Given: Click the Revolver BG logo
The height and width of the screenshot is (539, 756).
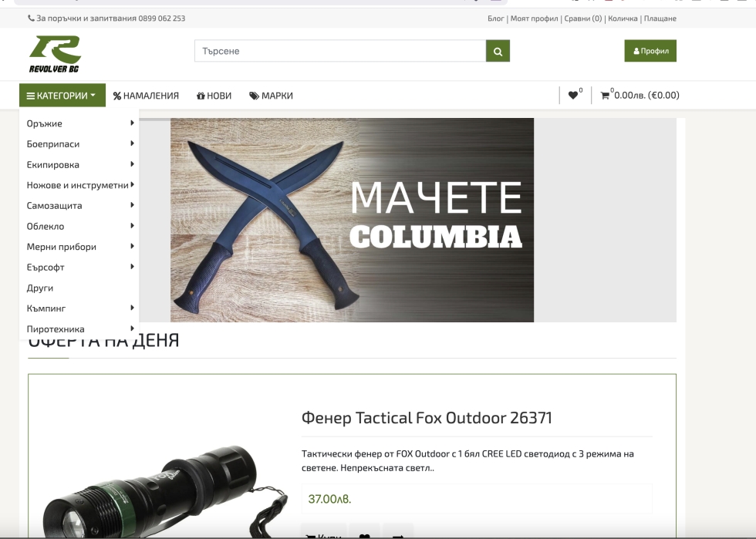Looking at the screenshot, I should pos(55,54).
